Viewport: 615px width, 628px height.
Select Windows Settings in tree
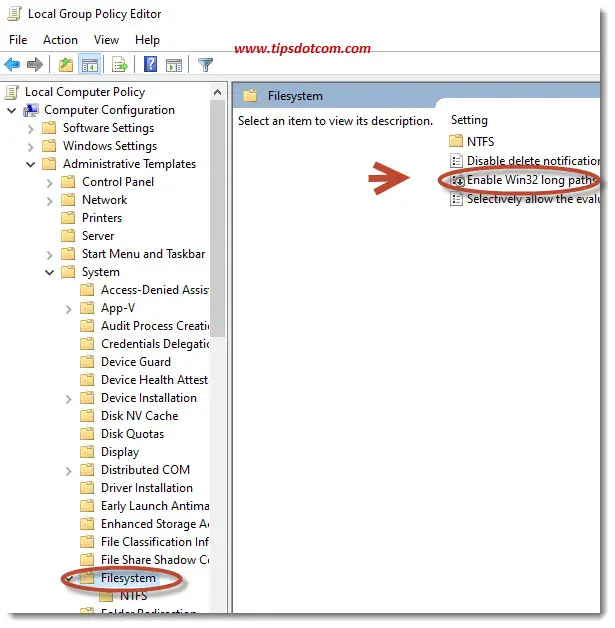click(110, 146)
